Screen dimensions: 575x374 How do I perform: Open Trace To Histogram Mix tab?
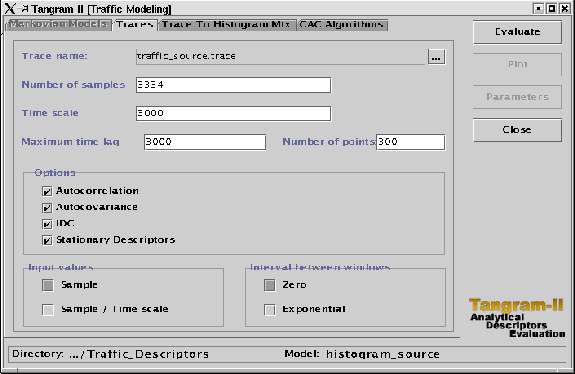tap(227, 25)
